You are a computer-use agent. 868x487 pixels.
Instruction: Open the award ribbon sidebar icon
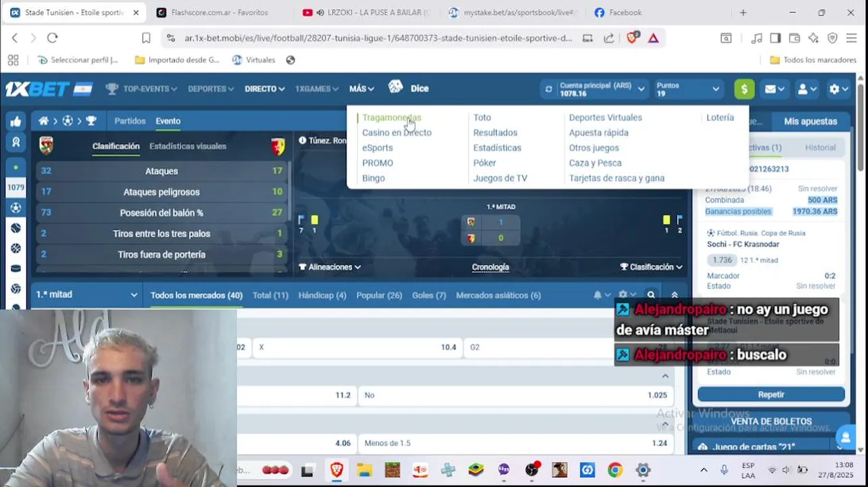click(16, 143)
